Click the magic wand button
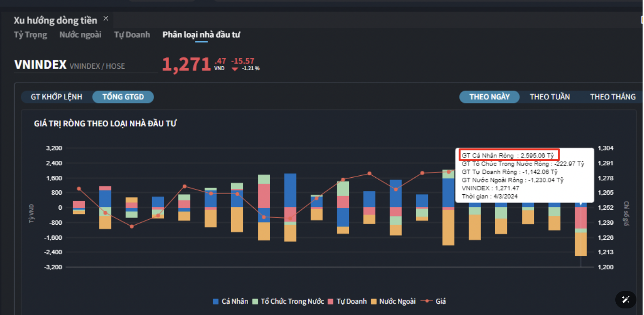 (x=626, y=299)
